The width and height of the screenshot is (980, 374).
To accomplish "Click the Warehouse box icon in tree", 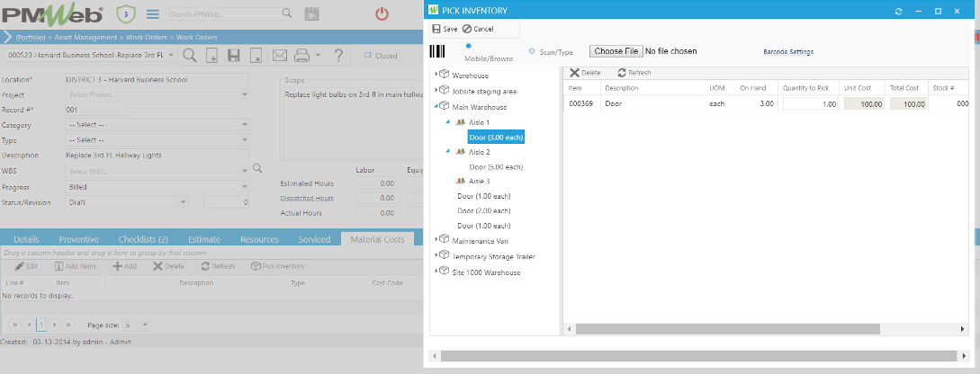I will point(445,75).
